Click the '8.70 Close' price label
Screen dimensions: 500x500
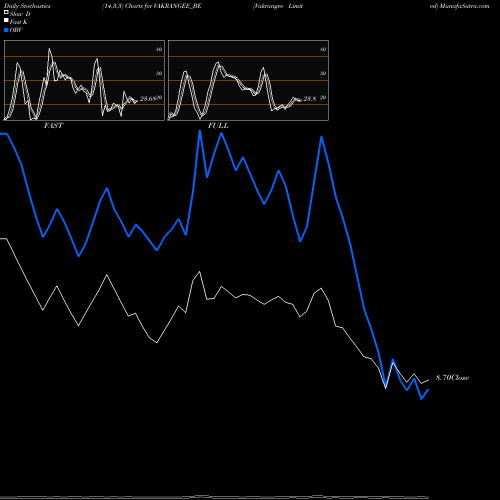coord(452,377)
